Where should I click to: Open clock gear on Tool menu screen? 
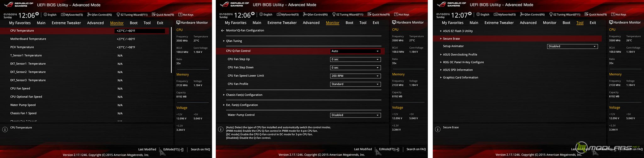tap(470, 14)
